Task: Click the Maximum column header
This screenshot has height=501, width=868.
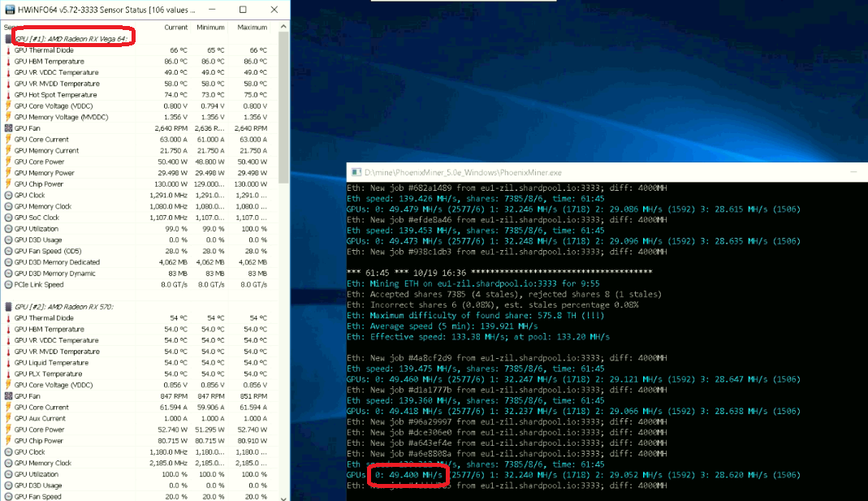Action: pyautogui.click(x=252, y=27)
